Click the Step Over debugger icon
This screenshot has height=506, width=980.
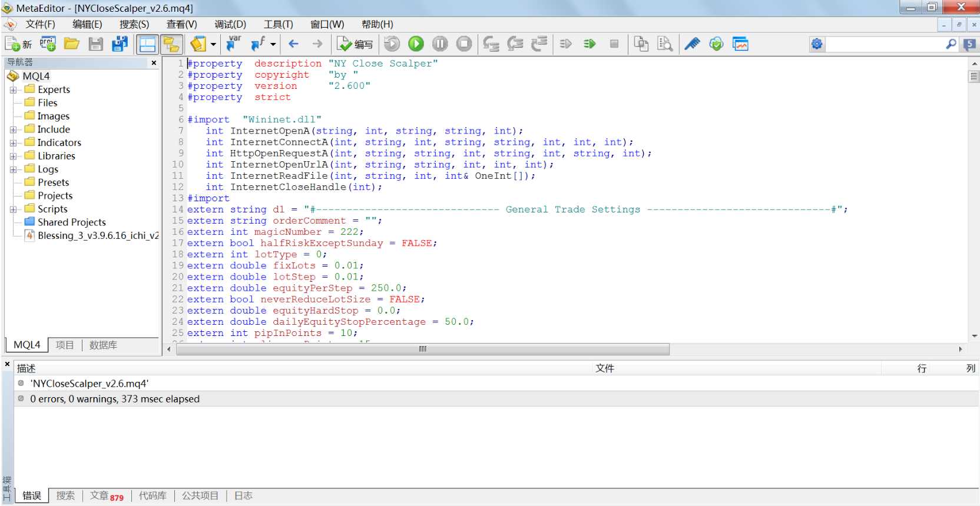click(515, 44)
